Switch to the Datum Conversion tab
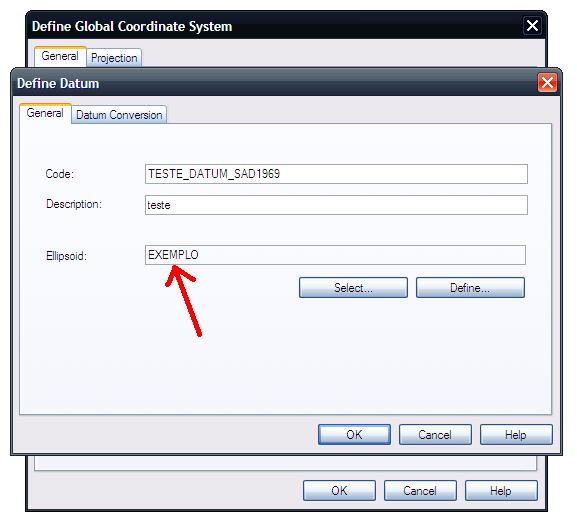Viewport: 577px width, 522px height. (x=119, y=115)
